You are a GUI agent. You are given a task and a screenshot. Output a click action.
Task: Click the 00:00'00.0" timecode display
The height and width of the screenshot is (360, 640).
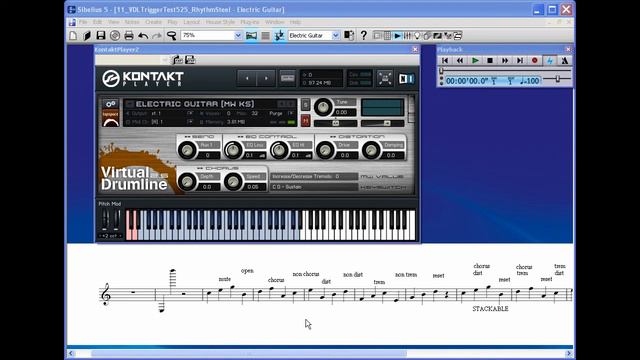pos(467,81)
